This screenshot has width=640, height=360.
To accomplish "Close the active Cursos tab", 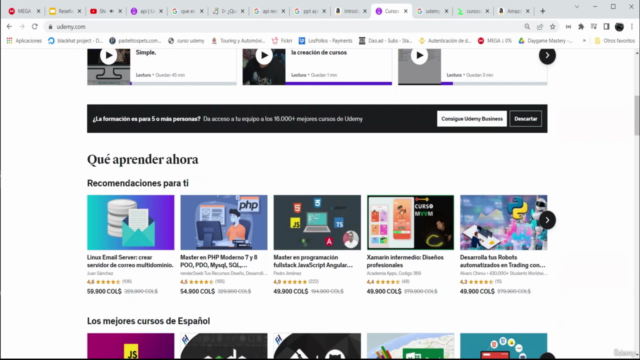I will 405,11.
